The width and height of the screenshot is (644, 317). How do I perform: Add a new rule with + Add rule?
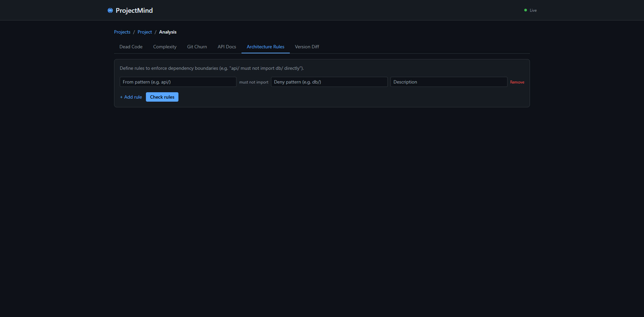131,97
